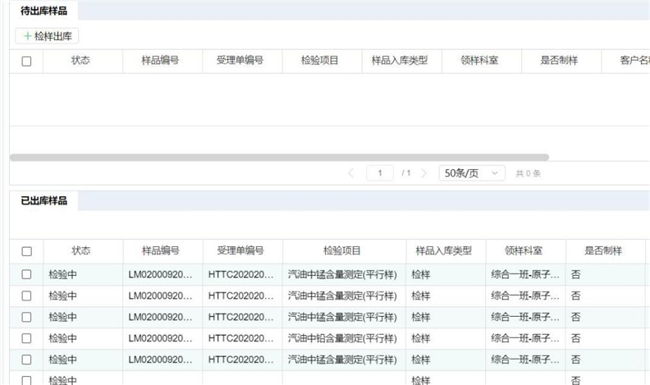Viewport: 650px width, 385px height.
Task: Switch to the 待出库样品 tab
Action: 44,11
